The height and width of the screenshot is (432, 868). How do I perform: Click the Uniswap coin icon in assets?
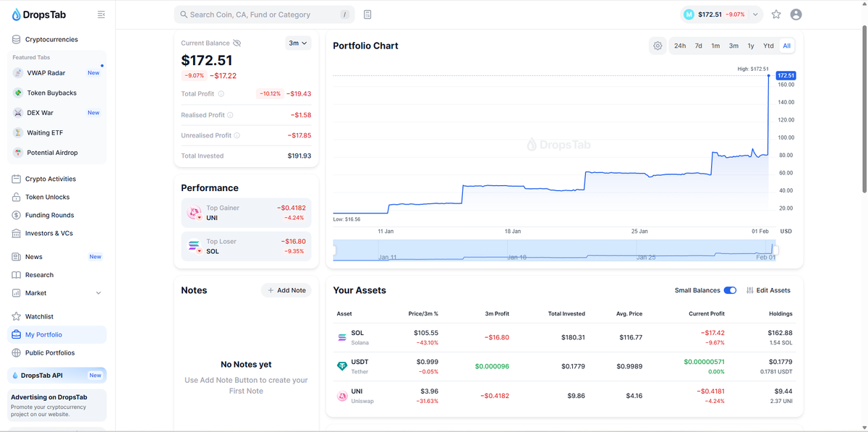(342, 396)
